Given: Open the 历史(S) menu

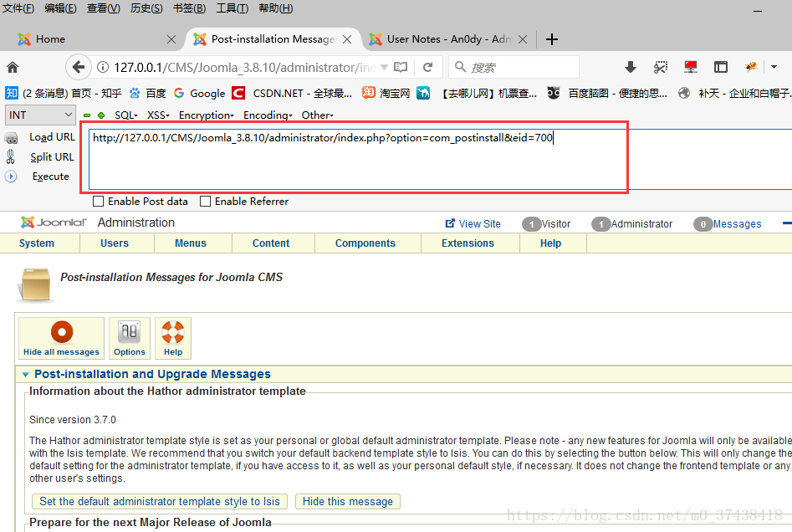Looking at the screenshot, I should [146, 8].
